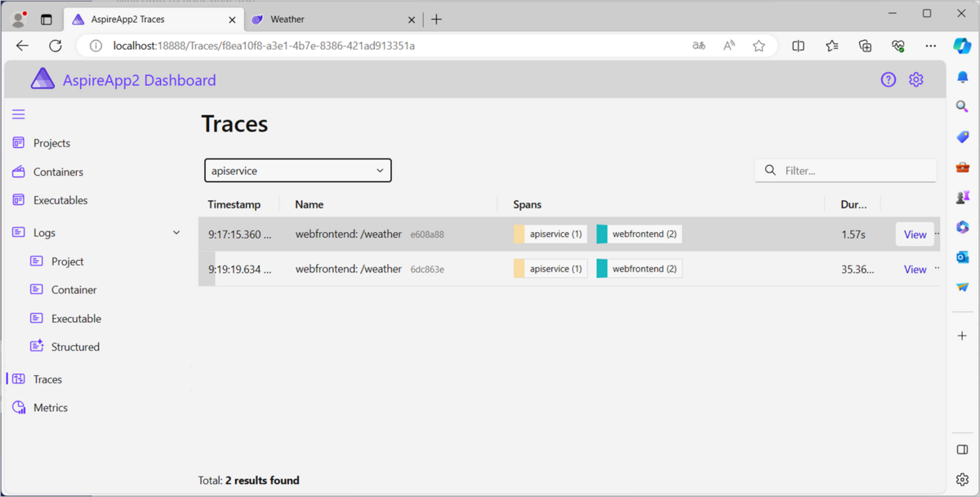
Task: Open Copilot in browser sidebar
Action: (962, 46)
